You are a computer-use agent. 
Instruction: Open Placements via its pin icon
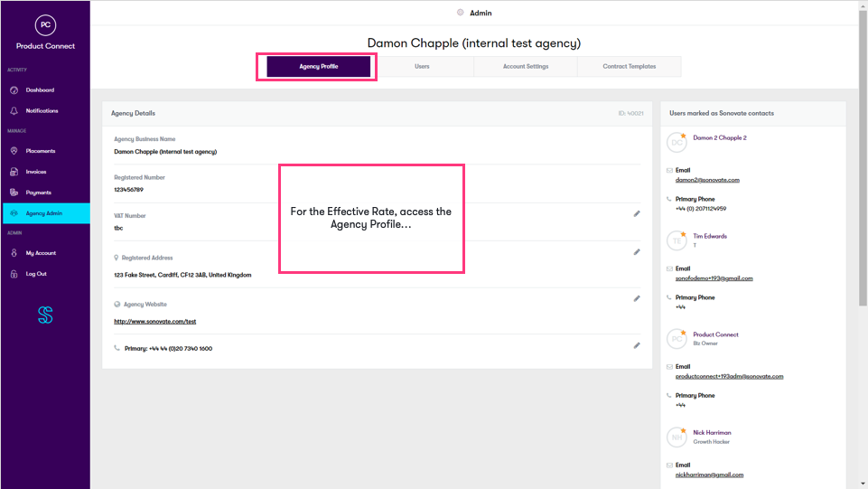point(14,151)
